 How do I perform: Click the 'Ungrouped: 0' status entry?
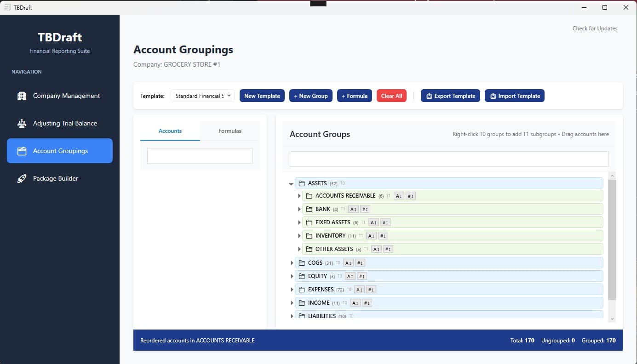pyautogui.click(x=558, y=341)
